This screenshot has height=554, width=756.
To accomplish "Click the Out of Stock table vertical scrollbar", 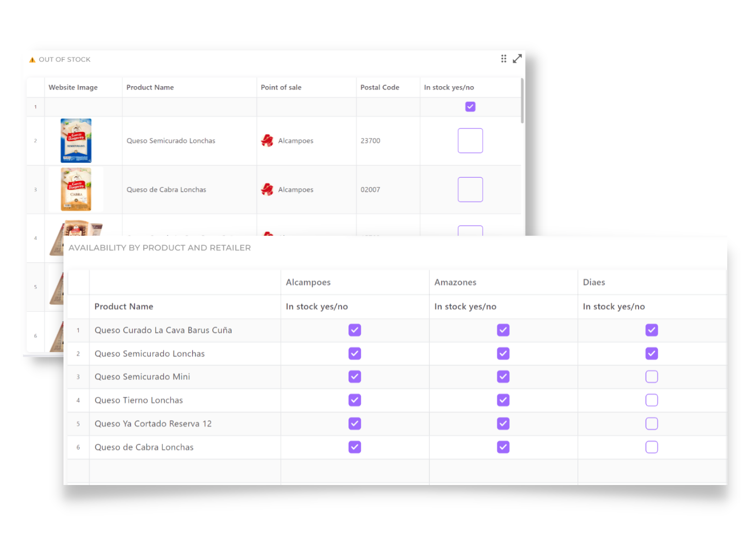I will coord(522,101).
